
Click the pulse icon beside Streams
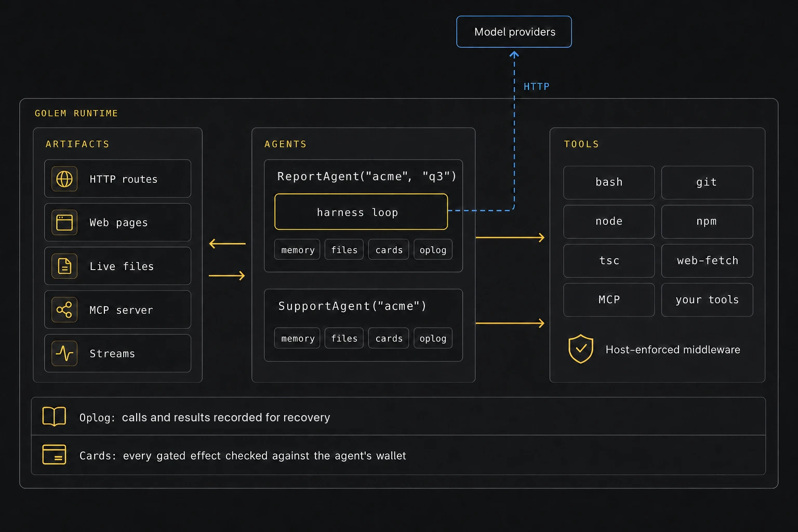pyautogui.click(x=64, y=353)
